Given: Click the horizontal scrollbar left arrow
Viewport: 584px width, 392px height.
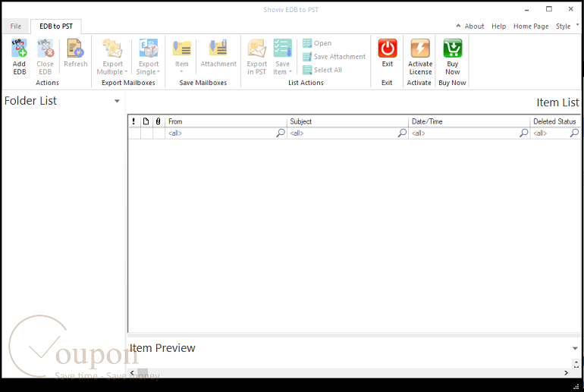Looking at the screenshot, I should pos(132,372).
